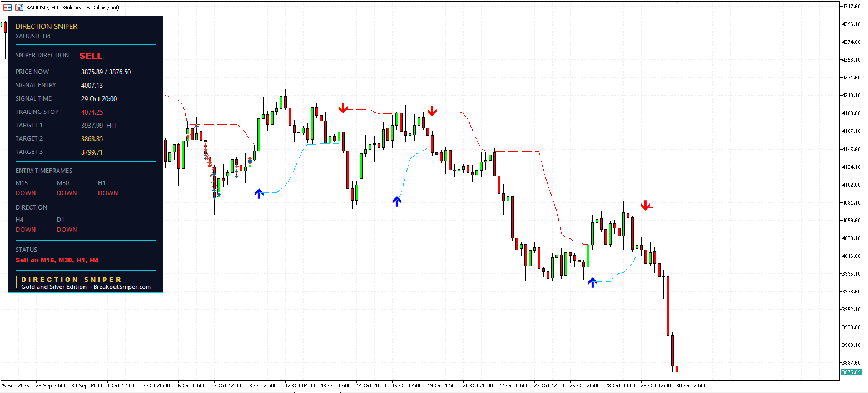Click blue buy arrow near 26 Oct
Image resolution: width=868 pixels, height=393 pixels.
[593, 282]
